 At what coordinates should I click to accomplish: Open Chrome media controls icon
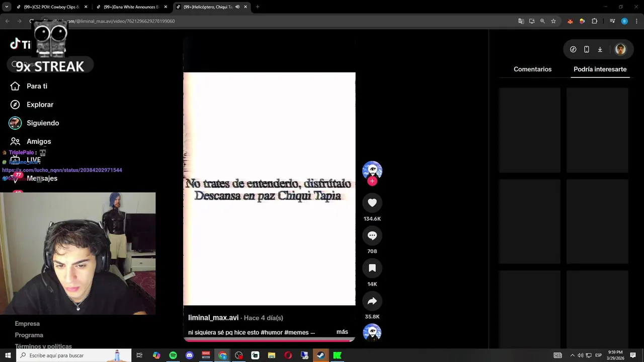[612, 21]
